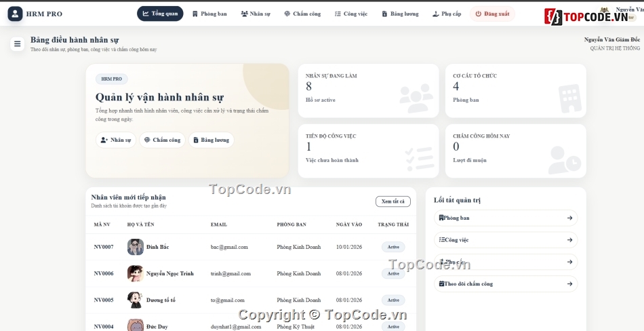Click Nguyễn Ngọc Trinh's avatar

pos(136,273)
